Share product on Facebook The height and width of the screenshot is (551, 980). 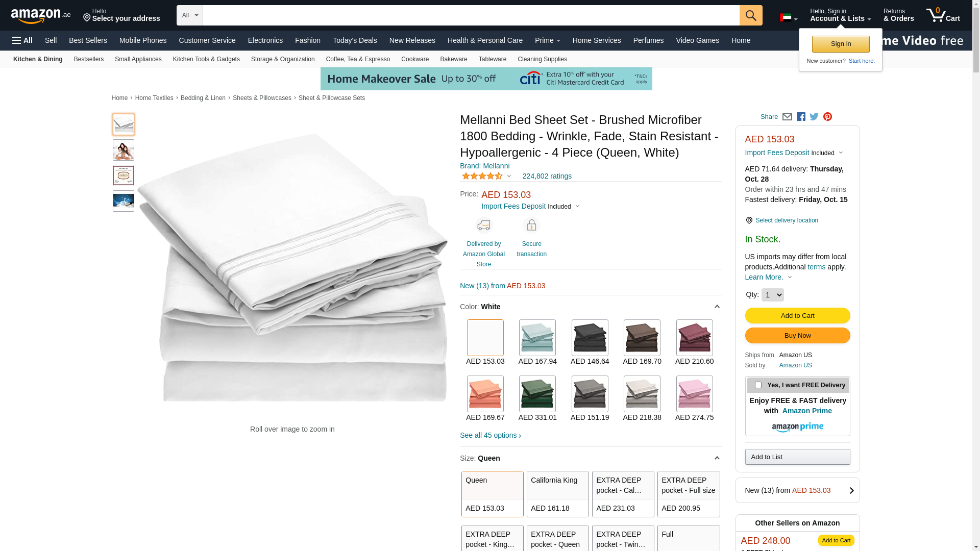click(801, 117)
